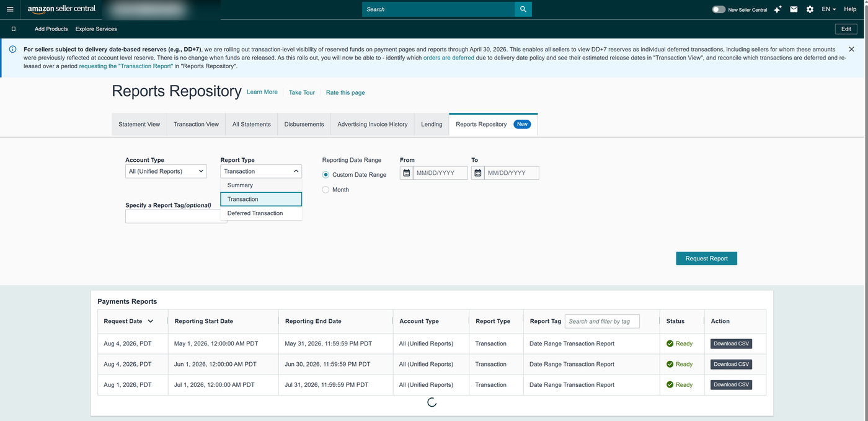The image size is (868, 421).
Task: Download CSV for the May 2026 report
Action: [x=731, y=343]
